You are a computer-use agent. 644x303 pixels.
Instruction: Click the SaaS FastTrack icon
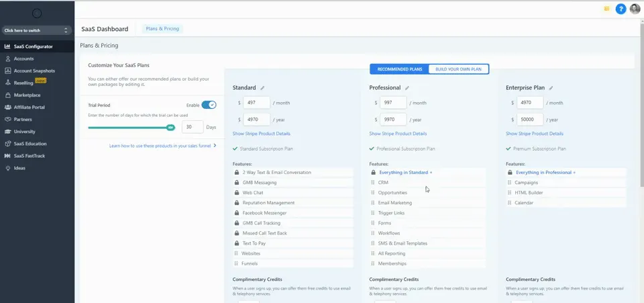click(x=7, y=156)
